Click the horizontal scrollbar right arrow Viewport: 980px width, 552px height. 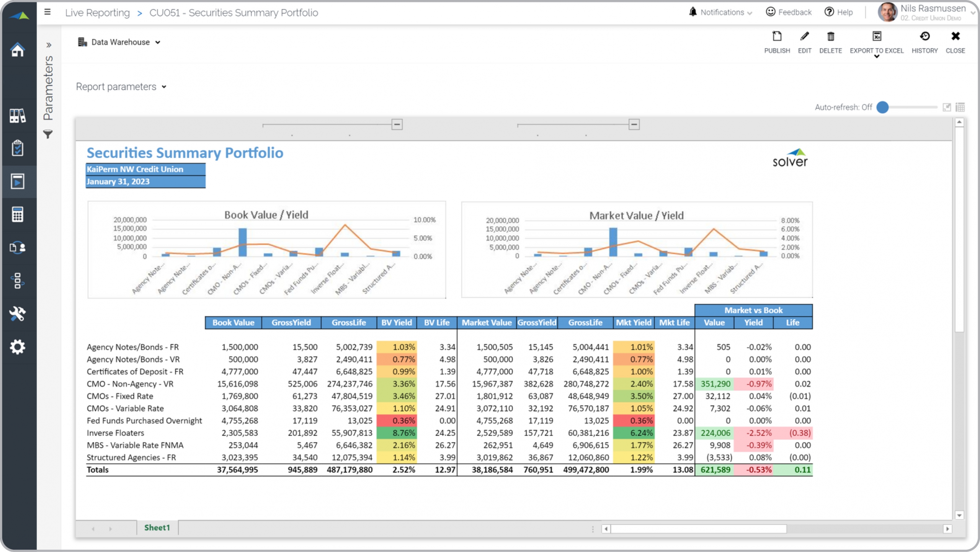click(x=947, y=529)
